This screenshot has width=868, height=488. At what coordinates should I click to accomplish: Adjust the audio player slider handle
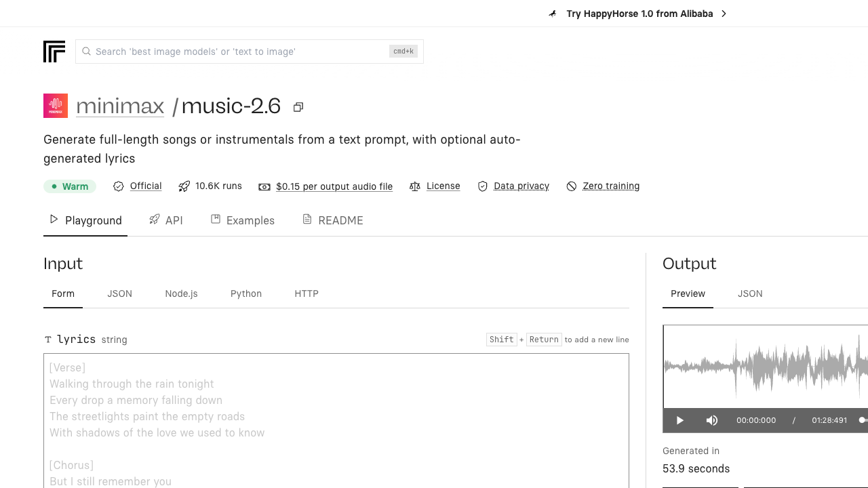862,420
